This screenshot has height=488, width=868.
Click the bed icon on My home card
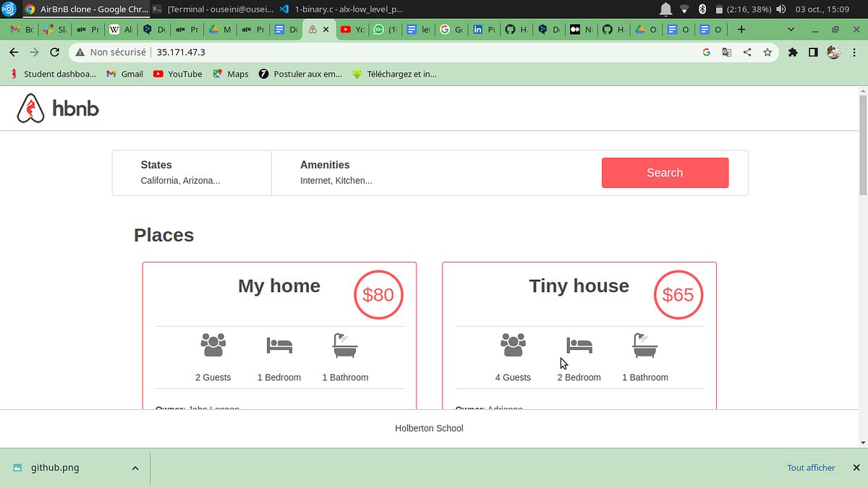click(279, 346)
